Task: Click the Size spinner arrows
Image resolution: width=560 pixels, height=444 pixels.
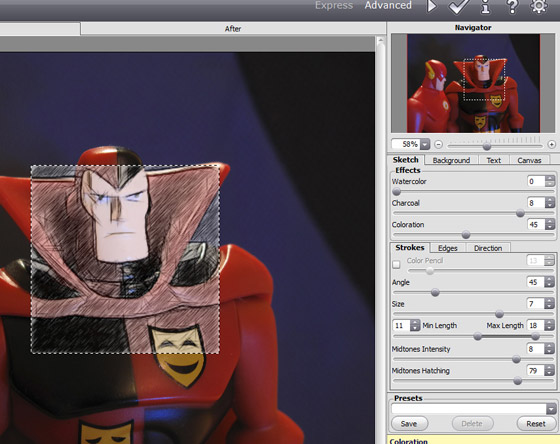Action: pos(549,304)
